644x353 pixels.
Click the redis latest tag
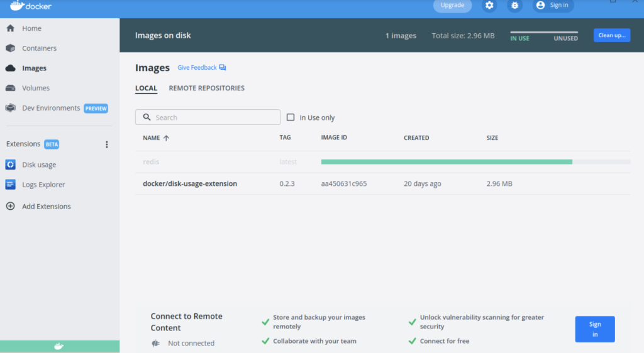pyautogui.click(x=288, y=162)
